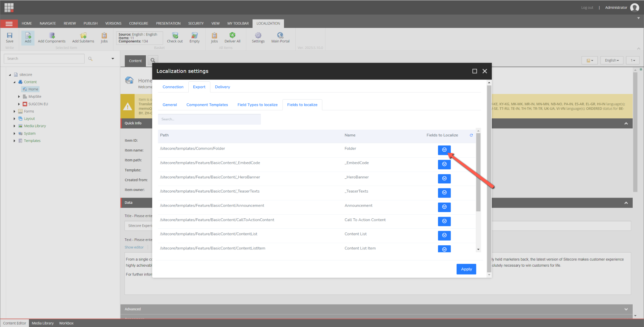Image resolution: width=644 pixels, height=327 pixels.
Task: Click the Content editor tab
Action: click(135, 61)
